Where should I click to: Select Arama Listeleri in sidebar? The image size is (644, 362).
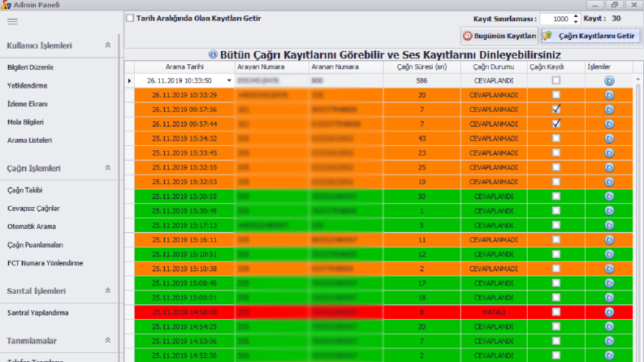[29, 140]
